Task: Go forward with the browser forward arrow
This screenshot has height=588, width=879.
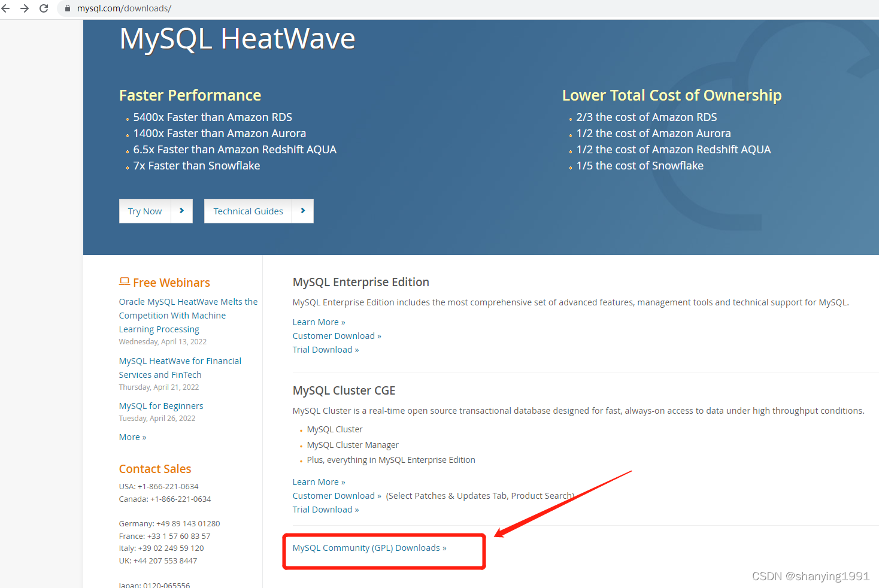Action: pyautogui.click(x=25, y=8)
